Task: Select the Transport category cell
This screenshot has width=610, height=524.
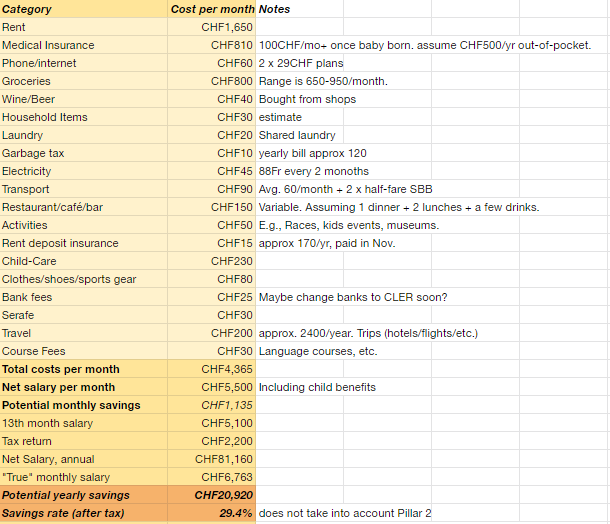Action: tap(84, 189)
